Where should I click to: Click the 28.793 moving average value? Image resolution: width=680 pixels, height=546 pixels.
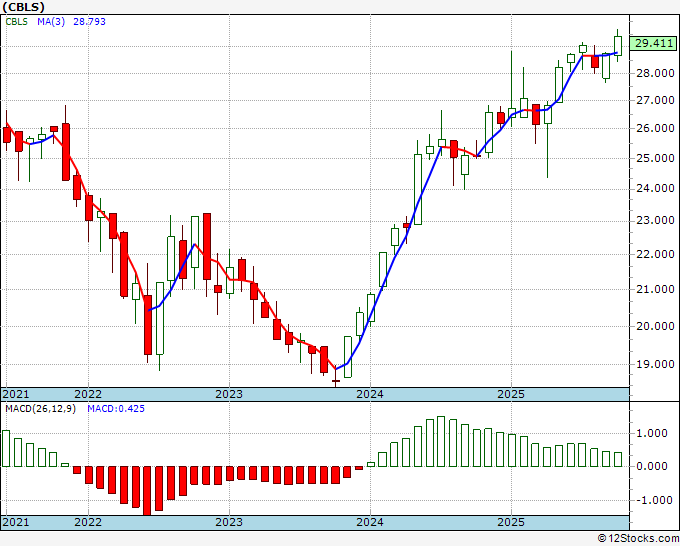89,21
